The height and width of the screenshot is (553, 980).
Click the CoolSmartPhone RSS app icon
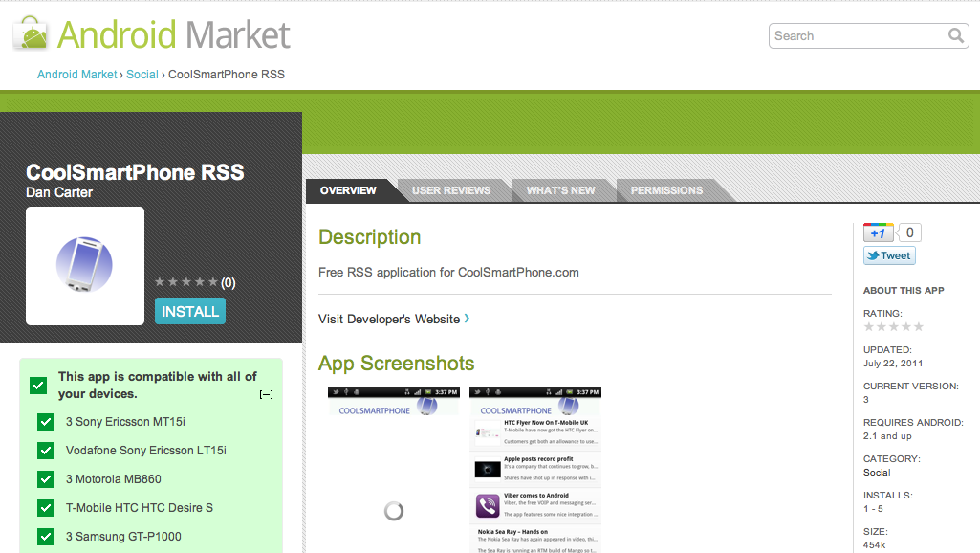click(x=85, y=266)
